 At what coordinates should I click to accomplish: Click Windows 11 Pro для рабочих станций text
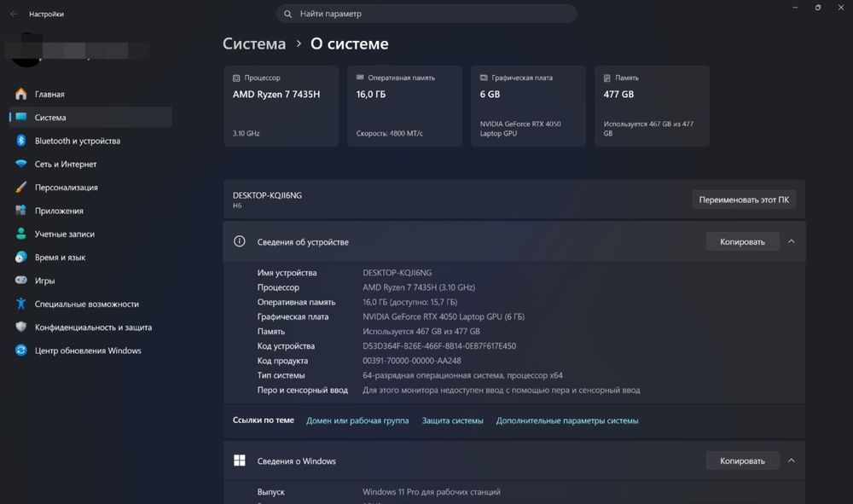pos(432,491)
